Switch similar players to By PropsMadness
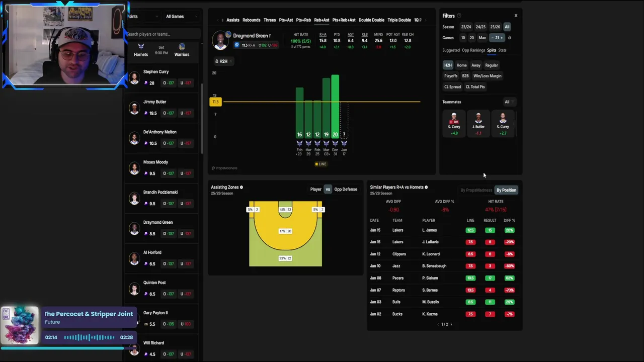 click(476, 190)
